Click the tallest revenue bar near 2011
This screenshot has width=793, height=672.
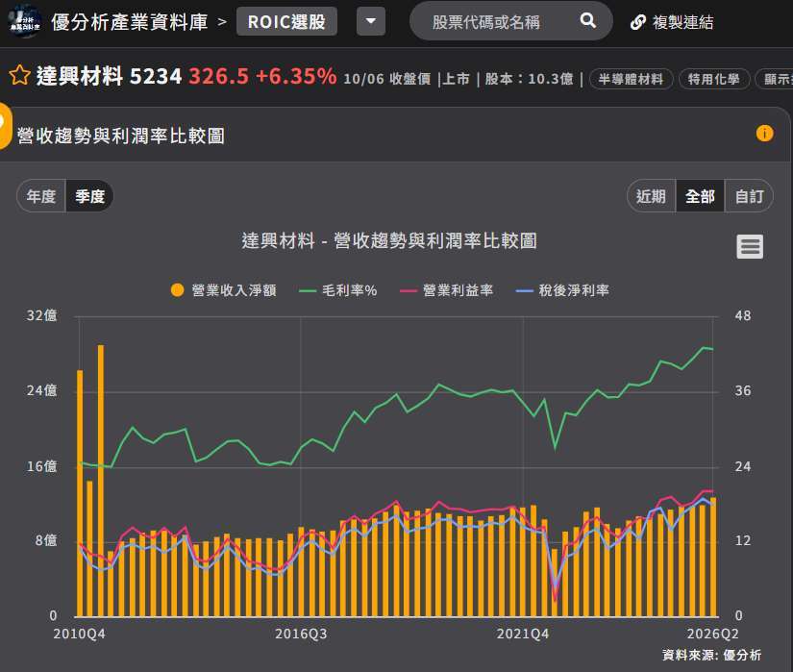[x=101, y=481]
